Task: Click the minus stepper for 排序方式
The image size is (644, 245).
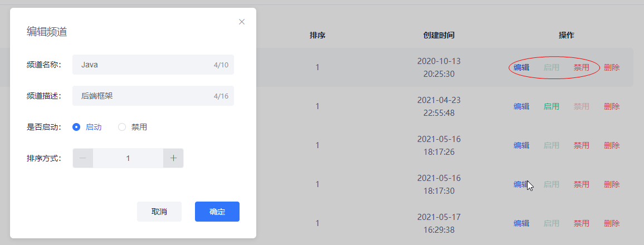Action: click(83, 158)
